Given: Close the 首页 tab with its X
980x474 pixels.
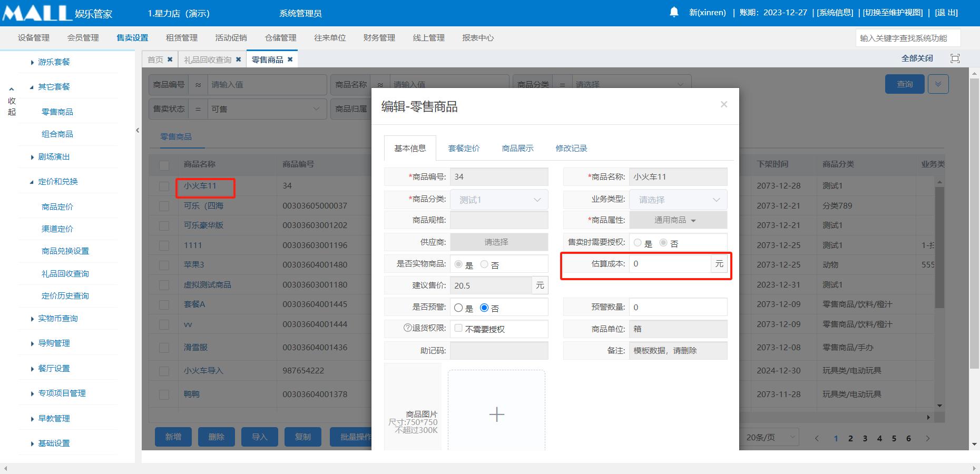Looking at the screenshot, I should click(170, 60).
